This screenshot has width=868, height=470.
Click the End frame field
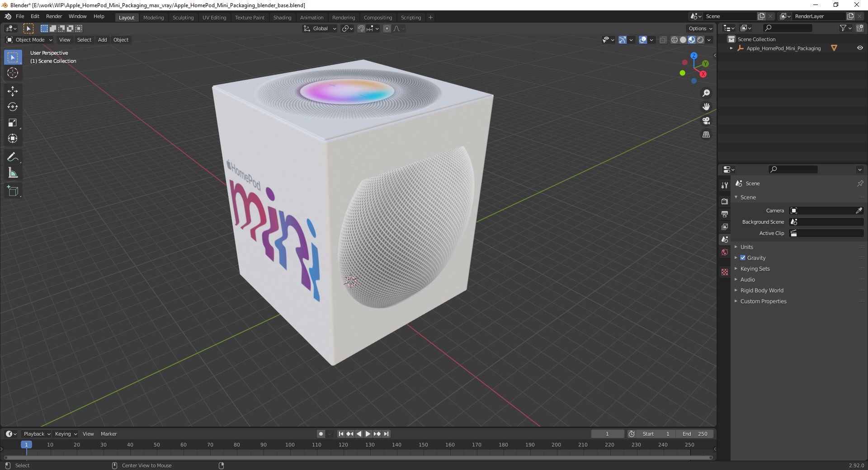click(x=695, y=434)
